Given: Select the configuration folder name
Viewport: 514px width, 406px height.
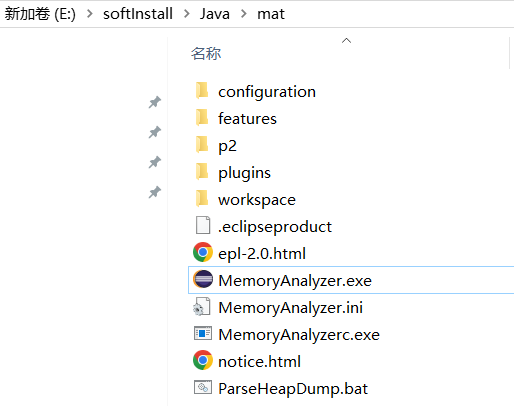Looking at the screenshot, I should click(267, 92).
